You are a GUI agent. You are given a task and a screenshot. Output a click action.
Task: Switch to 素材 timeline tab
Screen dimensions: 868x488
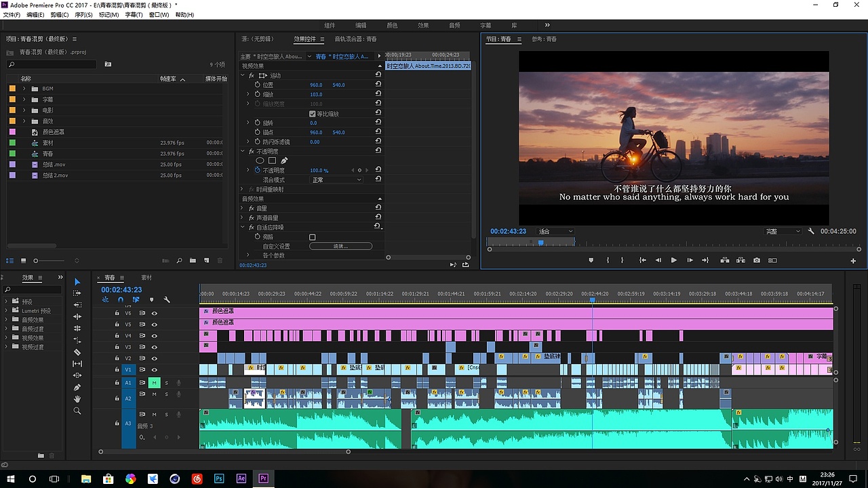(146, 278)
